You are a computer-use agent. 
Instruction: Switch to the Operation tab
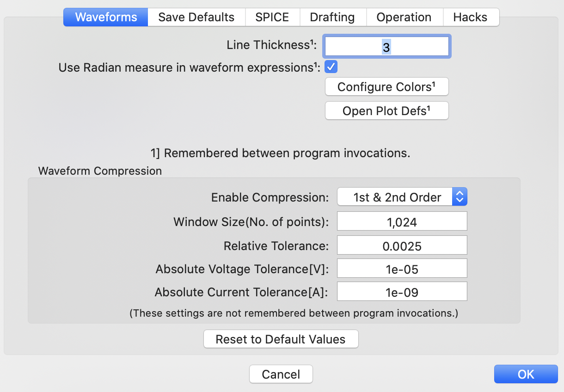click(x=404, y=17)
